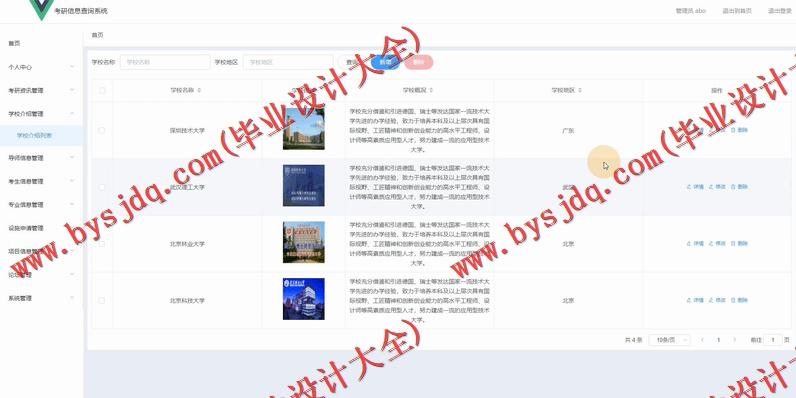The width and height of the screenshot is (796, 398).
Task: Go to next page arrow
Action: click(x=734, y=340)
